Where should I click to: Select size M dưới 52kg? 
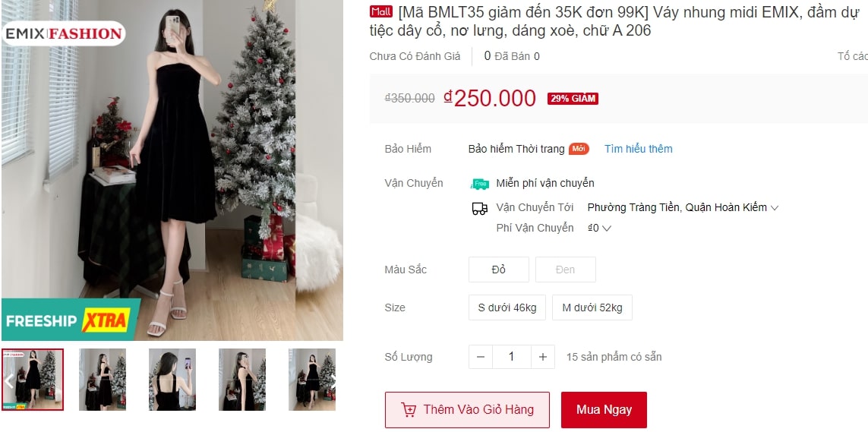592,307
